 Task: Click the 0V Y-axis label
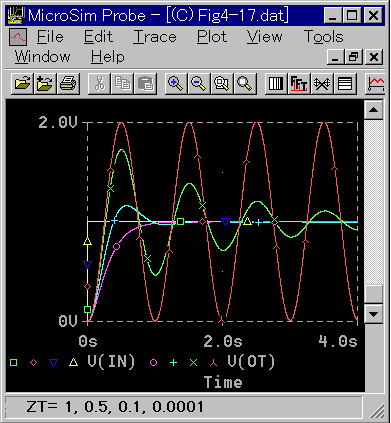tap(68, 321)
